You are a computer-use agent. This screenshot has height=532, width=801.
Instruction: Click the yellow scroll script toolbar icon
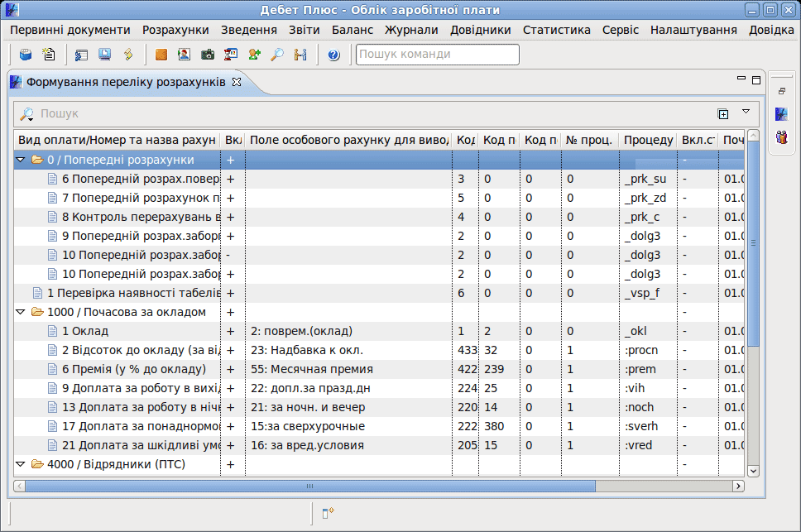(128, 54)
